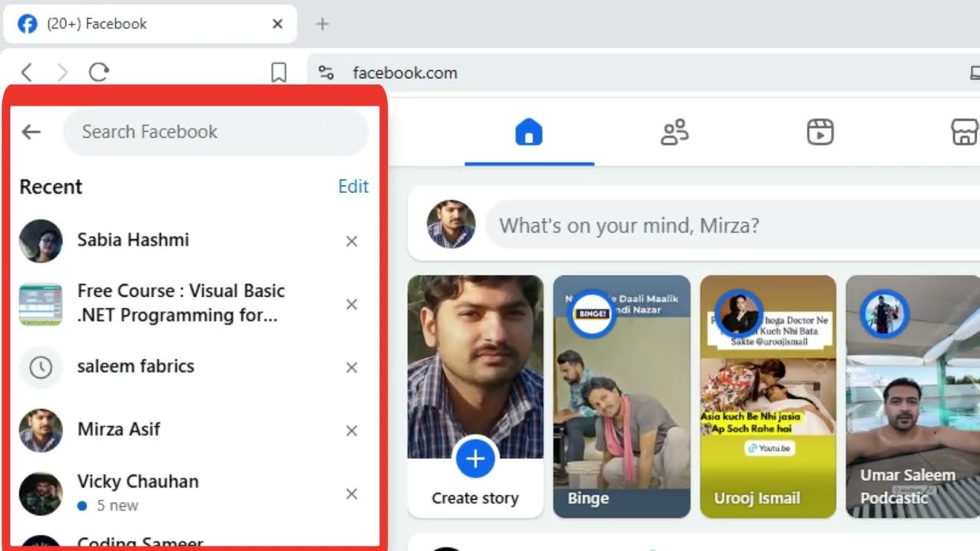Image resolution: width=980 pixels, height=551 pixels.
Task: Click profile picture beside post composer
Action: (451, 225)
